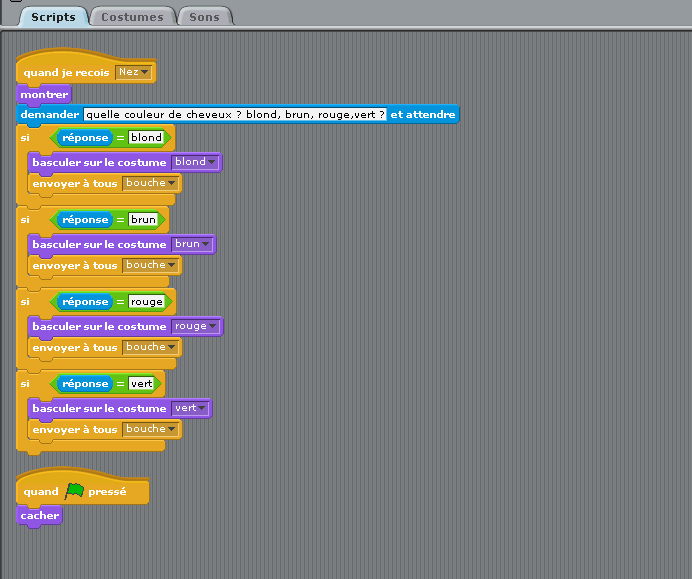Click 'basculer sur le costume' text for rouge

coord(99,327)
